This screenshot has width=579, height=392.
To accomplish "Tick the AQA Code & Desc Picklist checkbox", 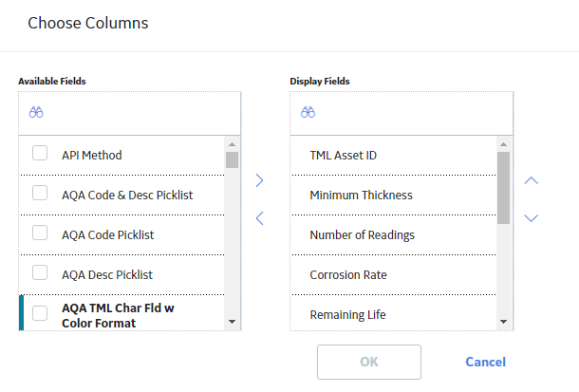I will [40, 193].
